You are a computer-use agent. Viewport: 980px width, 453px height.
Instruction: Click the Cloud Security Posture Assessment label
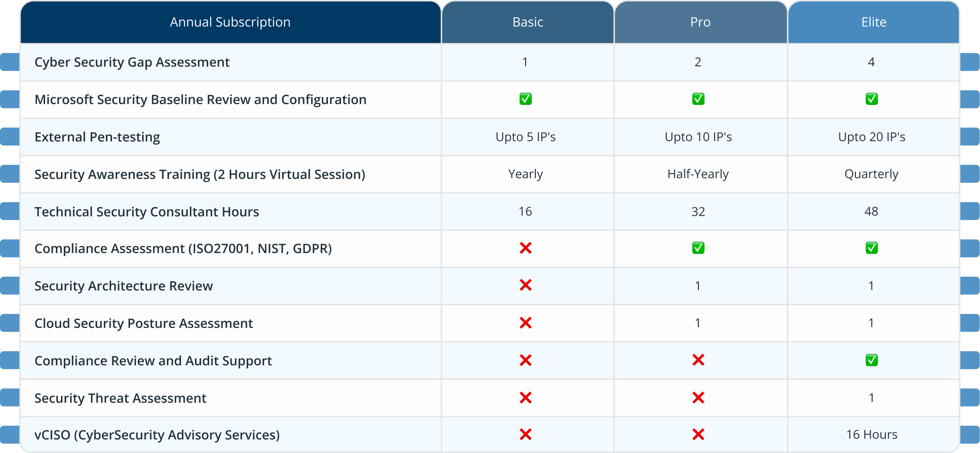coord(143,323)
